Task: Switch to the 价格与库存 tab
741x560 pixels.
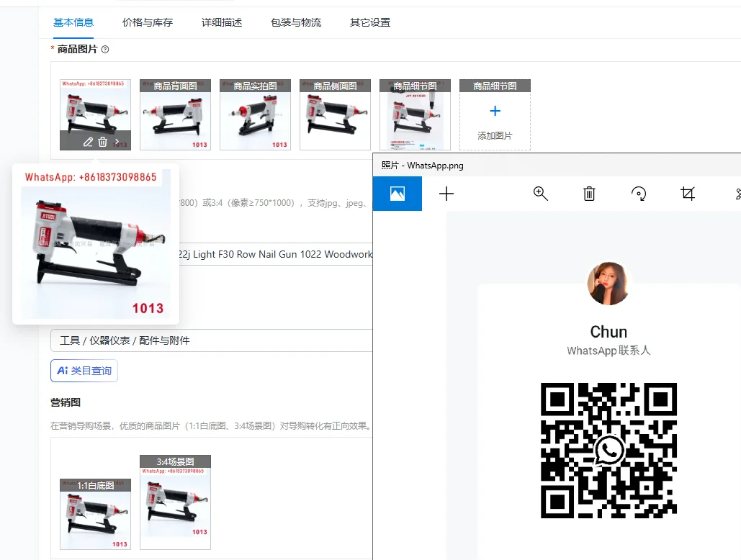Action: [148, 22]
